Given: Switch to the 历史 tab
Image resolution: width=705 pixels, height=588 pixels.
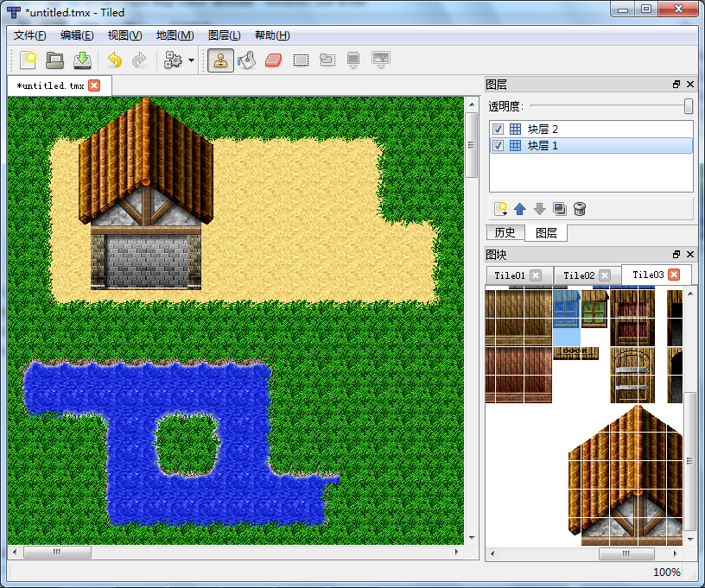Looking at the screenshot, I should click(x=505, y=232).
